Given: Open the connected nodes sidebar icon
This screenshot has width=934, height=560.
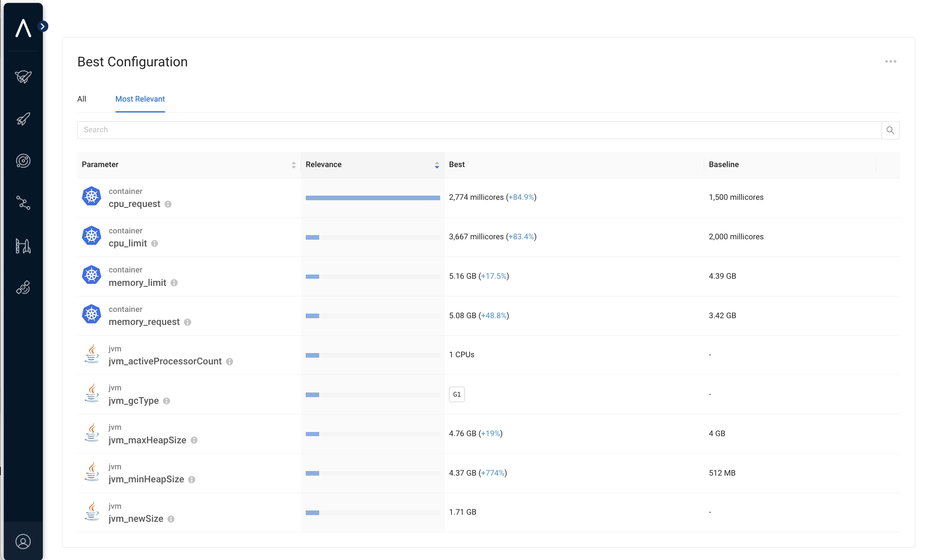Looking at the screenshot, I should [x=23, y=203].
